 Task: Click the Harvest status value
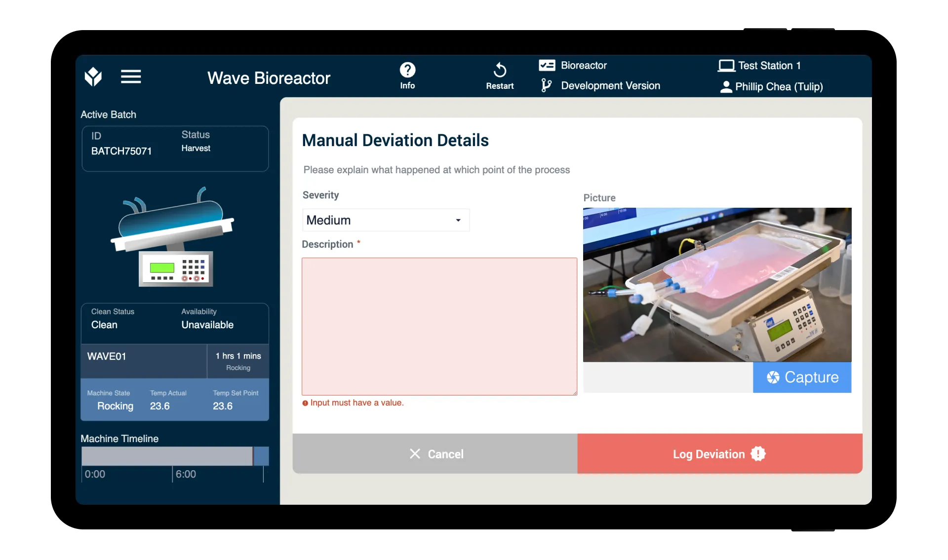pyautogui.click(x=196, y=149)
